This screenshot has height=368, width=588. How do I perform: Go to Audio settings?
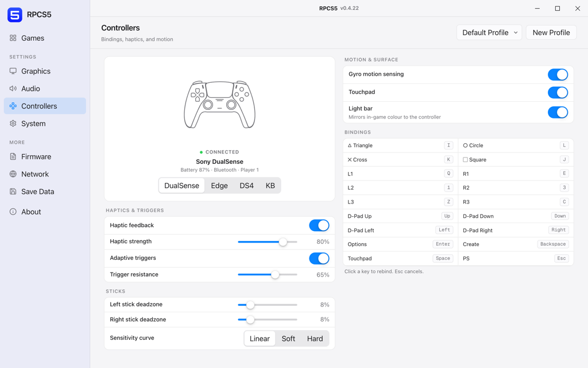[x=45, y=89]
